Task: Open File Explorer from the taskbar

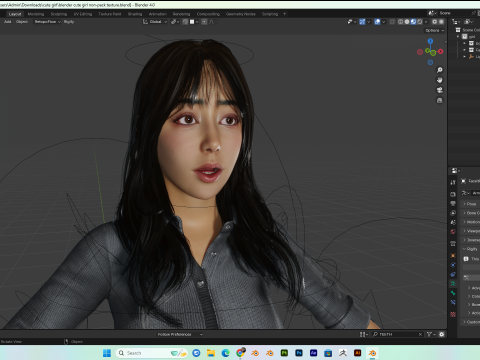Action: pos(211,353)
